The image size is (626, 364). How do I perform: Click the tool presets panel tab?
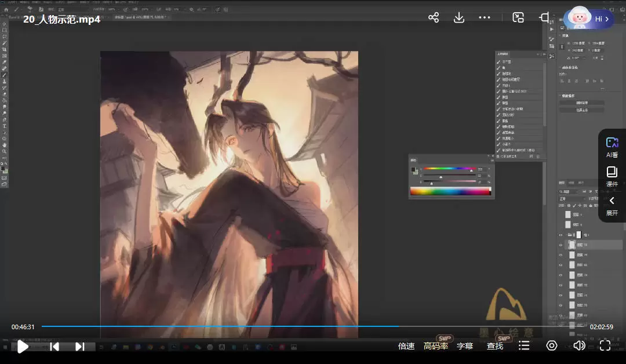click(x=503, y=54)
